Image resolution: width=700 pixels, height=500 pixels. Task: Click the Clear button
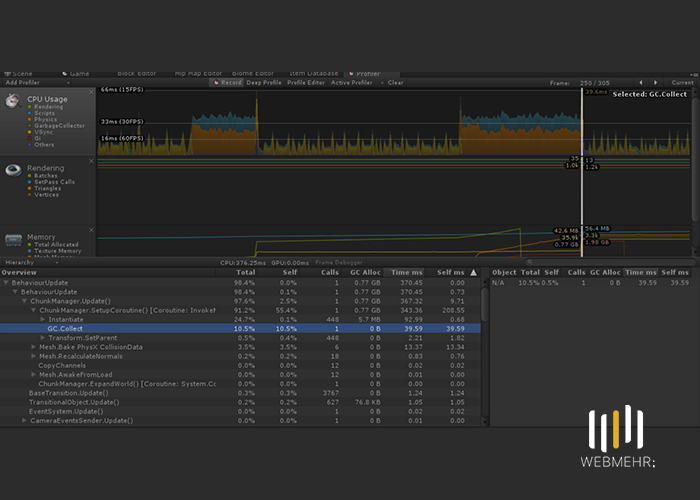[396, 83]
